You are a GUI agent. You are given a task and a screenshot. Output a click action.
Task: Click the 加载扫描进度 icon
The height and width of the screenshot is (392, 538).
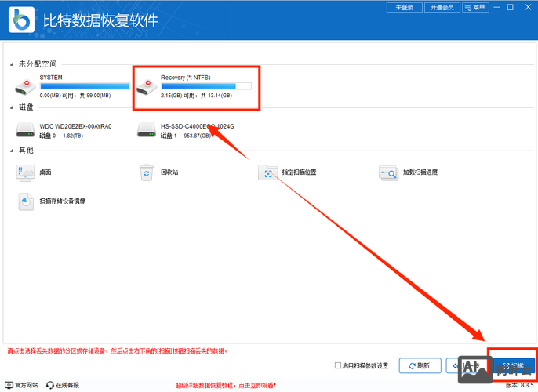[389, 172]
